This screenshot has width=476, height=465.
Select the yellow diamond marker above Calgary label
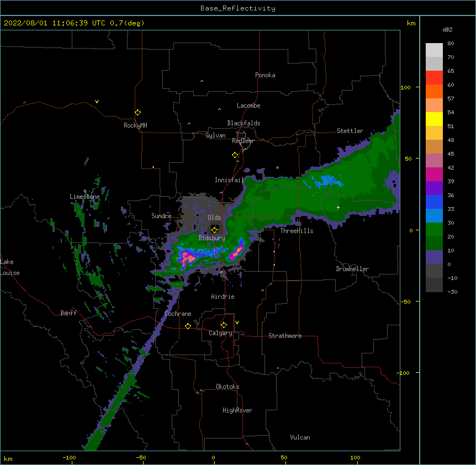tap(224, 325)
